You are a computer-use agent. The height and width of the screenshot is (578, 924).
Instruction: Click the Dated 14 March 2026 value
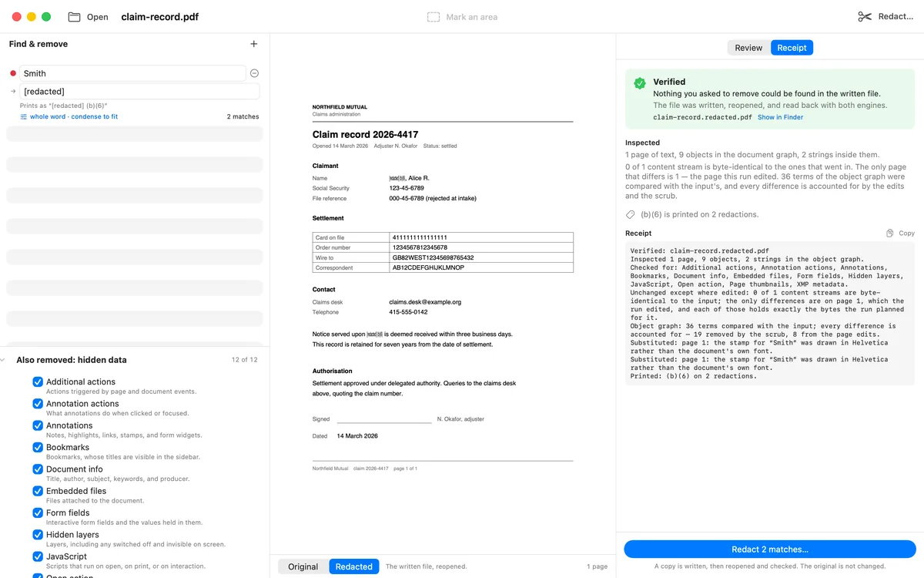357,436
